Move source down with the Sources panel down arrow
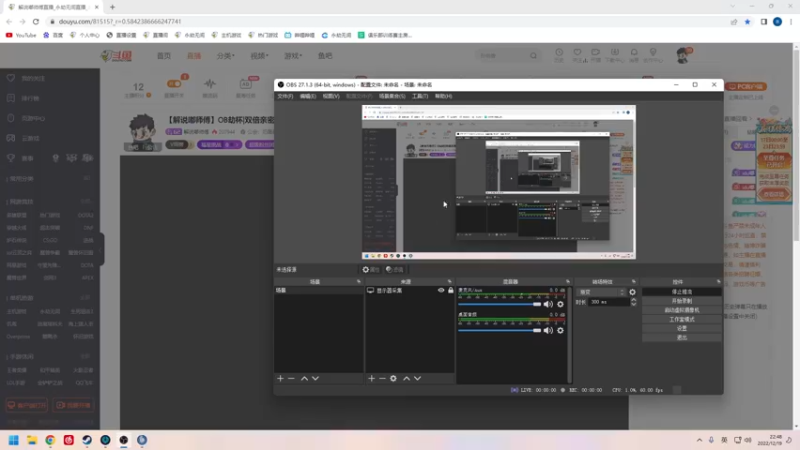The width and height of the screenshot is (800, 450). pos(417,379)
